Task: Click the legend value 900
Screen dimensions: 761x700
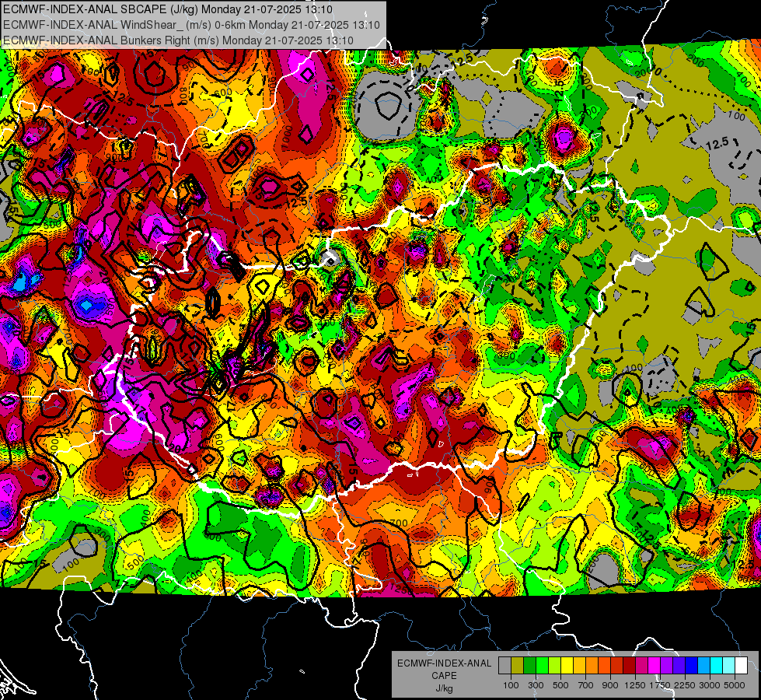Action: click(610, 685)
